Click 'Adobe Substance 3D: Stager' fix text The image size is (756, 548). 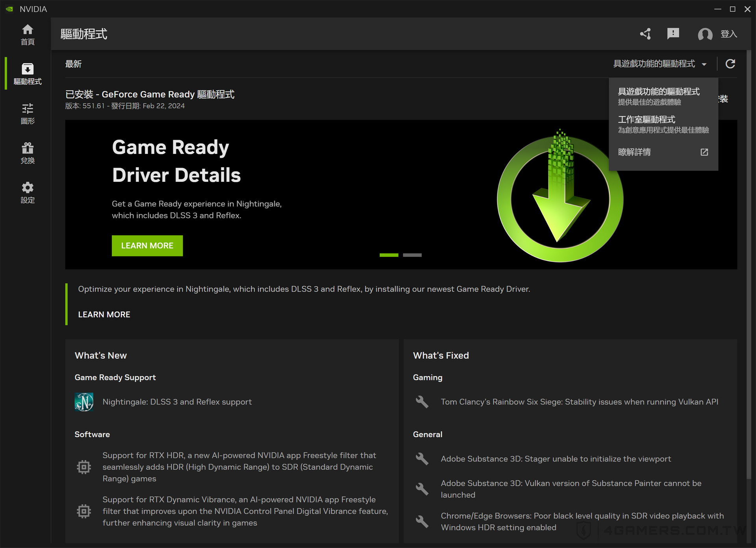(x=556, y=459)
